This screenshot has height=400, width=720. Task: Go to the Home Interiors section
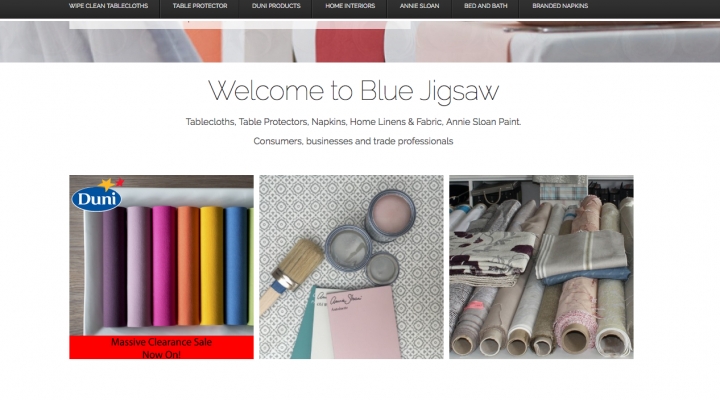click(x=350, y=6)
